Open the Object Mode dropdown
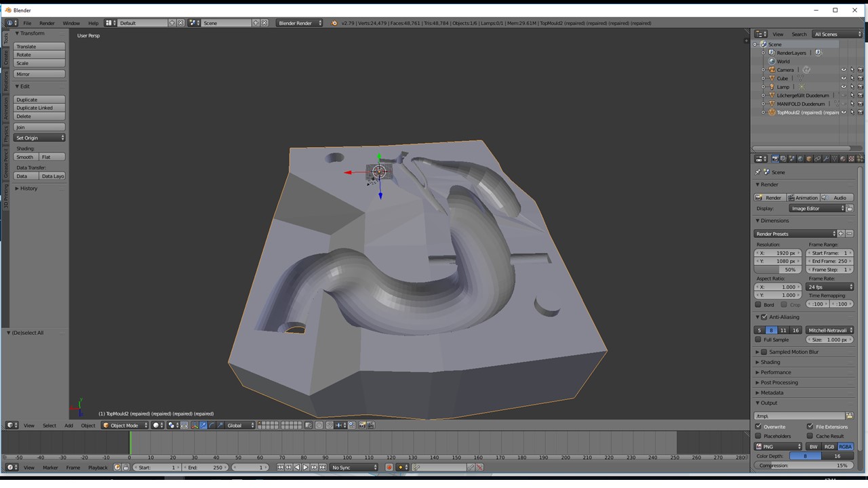The height and width of the screenshot is (488, 868). [125, 425]
